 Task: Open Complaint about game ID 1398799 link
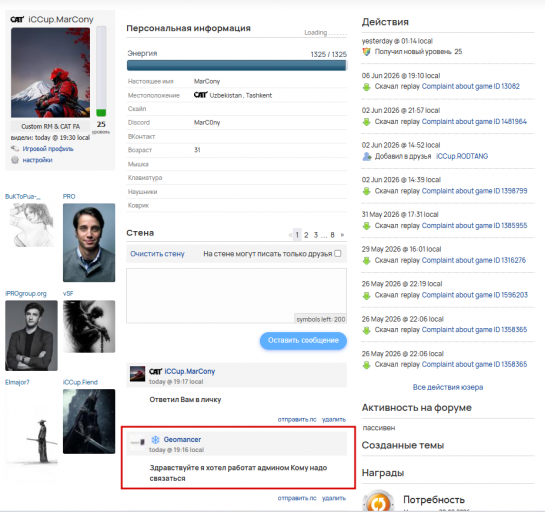coord(474,191)
